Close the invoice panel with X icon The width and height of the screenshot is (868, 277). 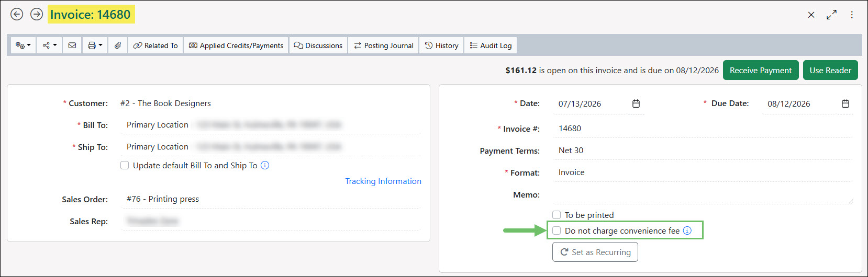[811, 15]
